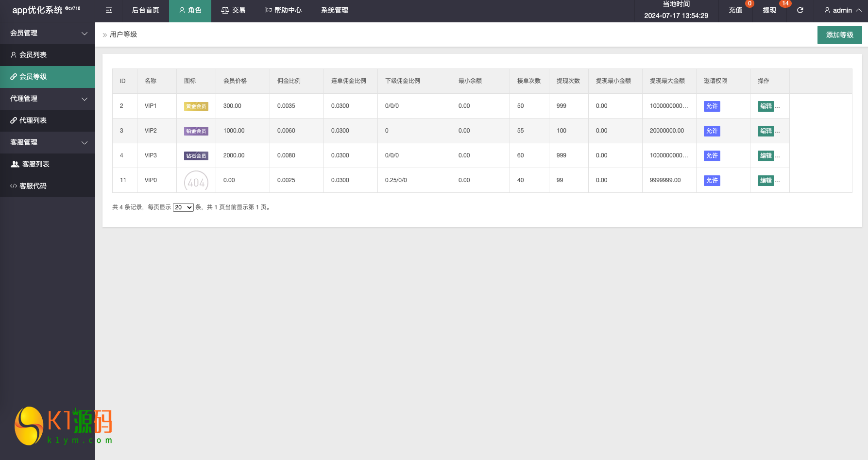Open the 系统管理 menu
The width and height of the screenshot is (868, 460).
335,11
